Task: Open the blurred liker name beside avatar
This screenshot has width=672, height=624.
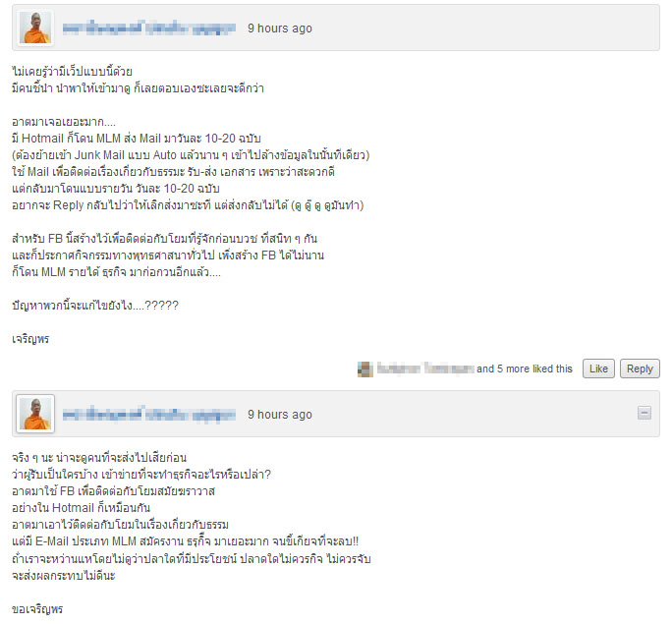Action: pyautogui.click(x=425, y=369)
